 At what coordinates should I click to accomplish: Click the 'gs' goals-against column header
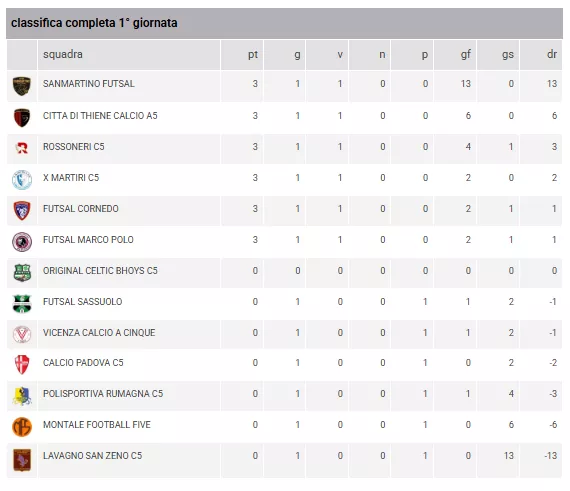(508, 55)
